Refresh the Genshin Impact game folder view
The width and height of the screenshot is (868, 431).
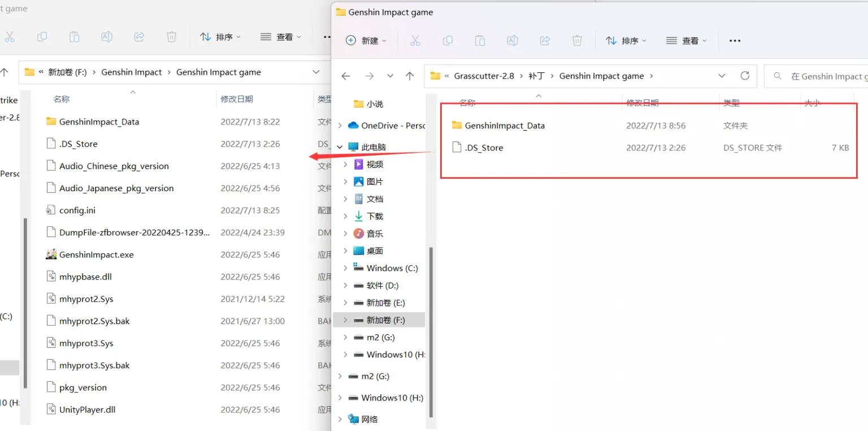pos(745,76)
